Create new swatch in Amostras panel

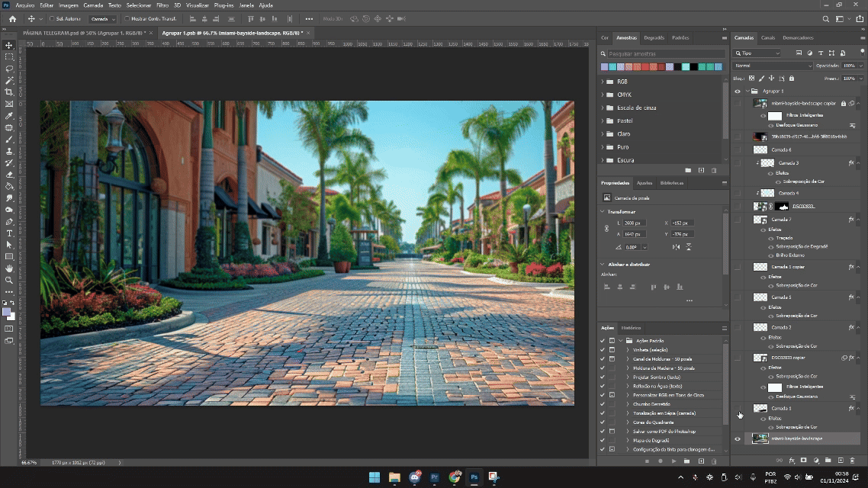click(701, 170)
